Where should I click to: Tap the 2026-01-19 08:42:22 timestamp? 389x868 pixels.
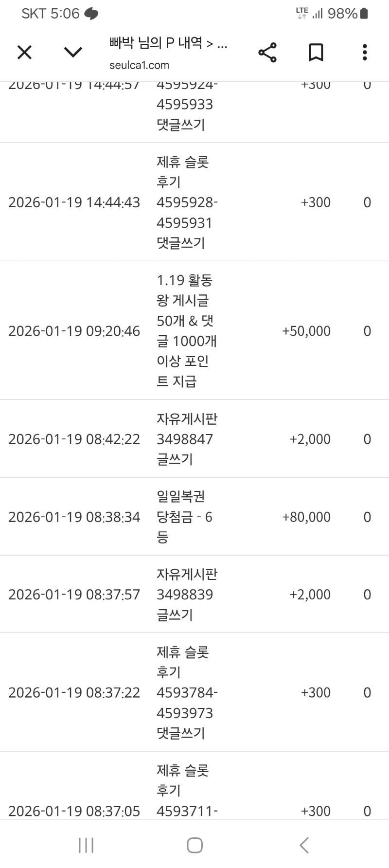74,439
